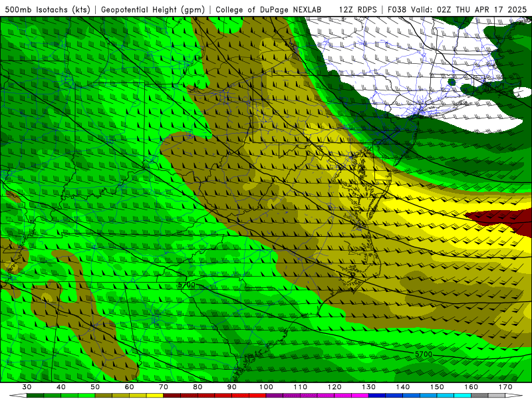
Task: Click the colorbar value 90
Action: pyautogui.click(x=232, y=387)
